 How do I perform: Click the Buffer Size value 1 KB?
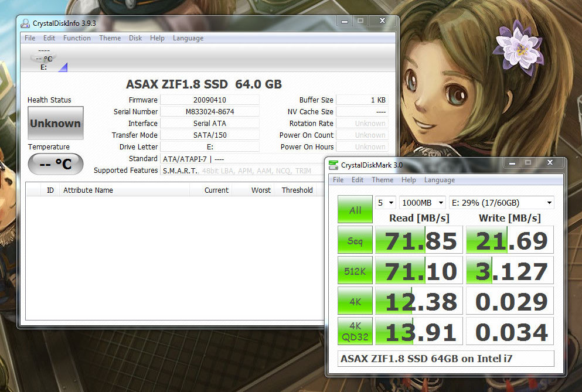[x=362, y=100]
